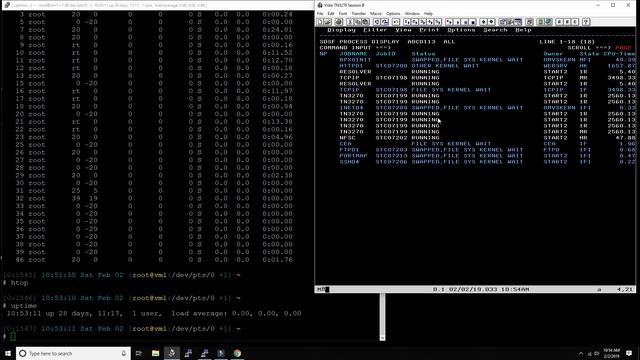Viewport: 640px width, 360px height.
Task: Click the question mark Help toolbar icon
Action: pos(586,22)
